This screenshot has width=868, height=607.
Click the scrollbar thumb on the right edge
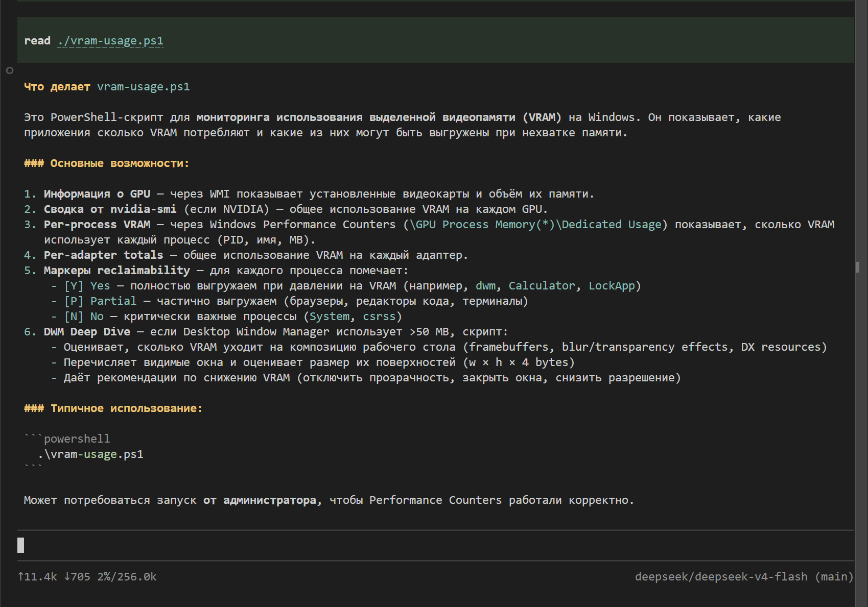coord(858,267)
